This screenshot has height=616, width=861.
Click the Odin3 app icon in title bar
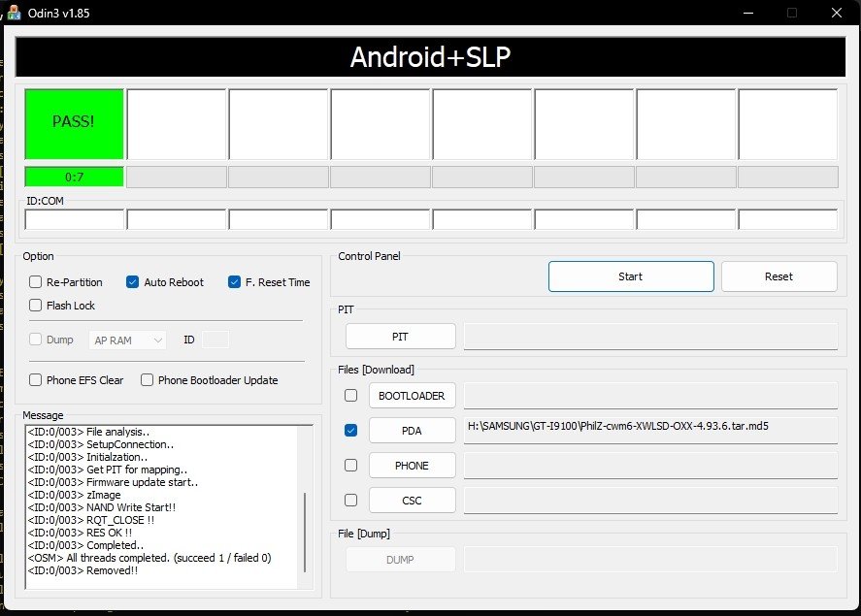[x=16, y=13]
